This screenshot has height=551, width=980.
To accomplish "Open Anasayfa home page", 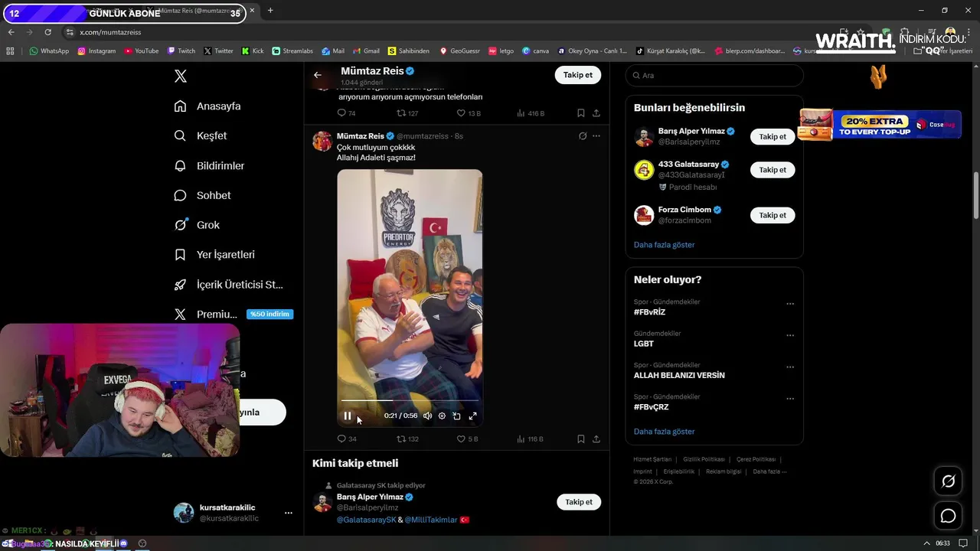I will (x=207, y=106).
